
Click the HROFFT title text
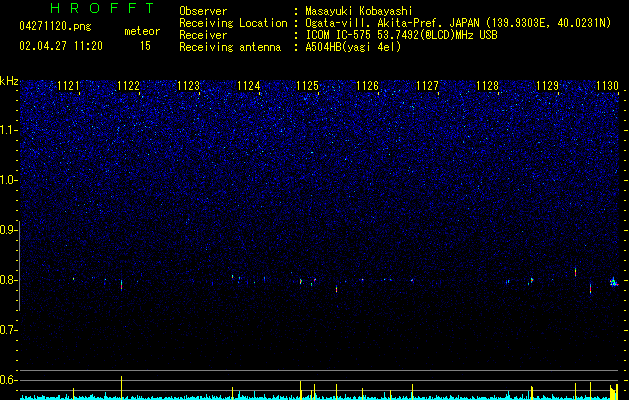coord(103,8)
